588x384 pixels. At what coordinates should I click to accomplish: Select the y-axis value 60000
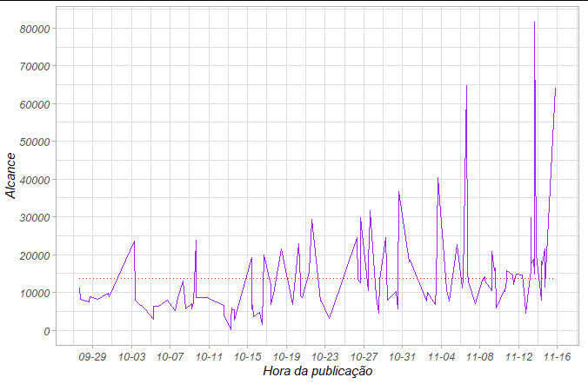tap(35, 104)
